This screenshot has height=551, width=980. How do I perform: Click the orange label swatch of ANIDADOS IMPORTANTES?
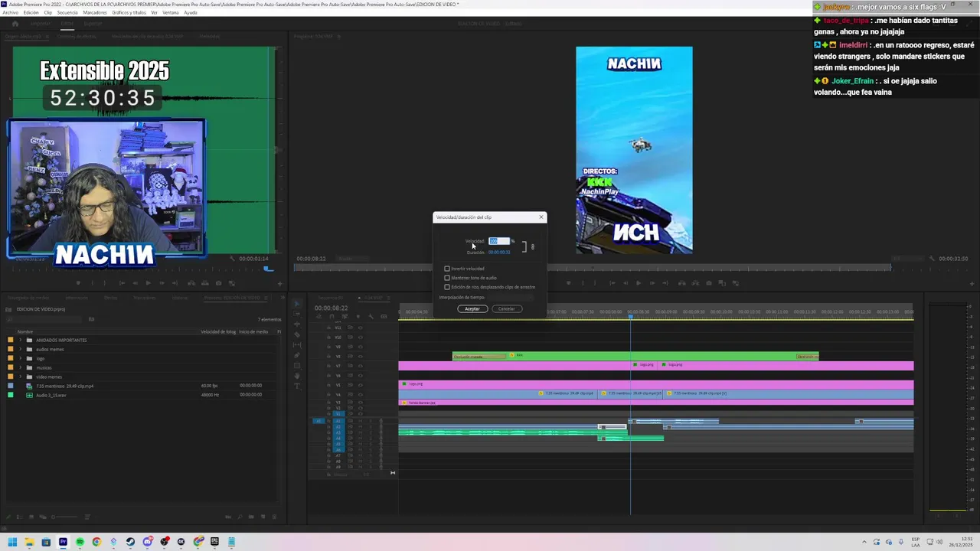[10, 340]
